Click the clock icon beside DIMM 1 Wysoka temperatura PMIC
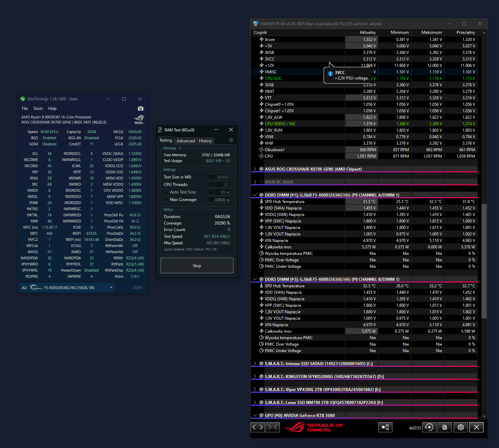The image size is (499, 448). tap(261, 254)
